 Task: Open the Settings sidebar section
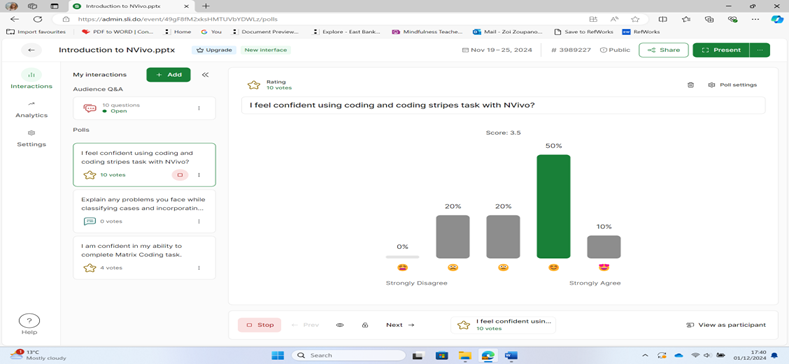coord(31,138)
